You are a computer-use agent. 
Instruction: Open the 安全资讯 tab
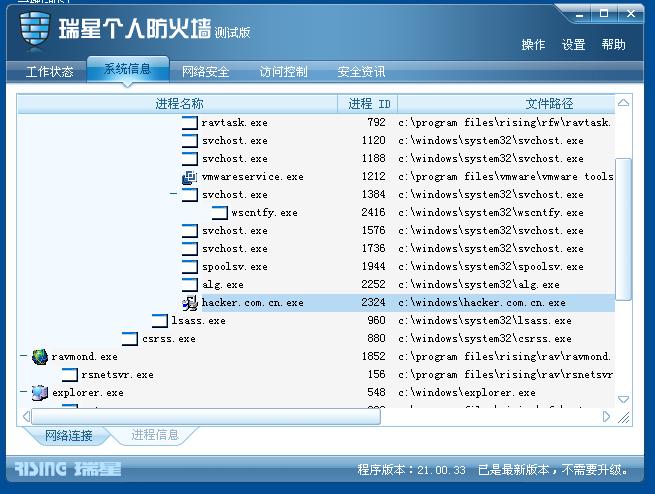(x=361, y=72)
